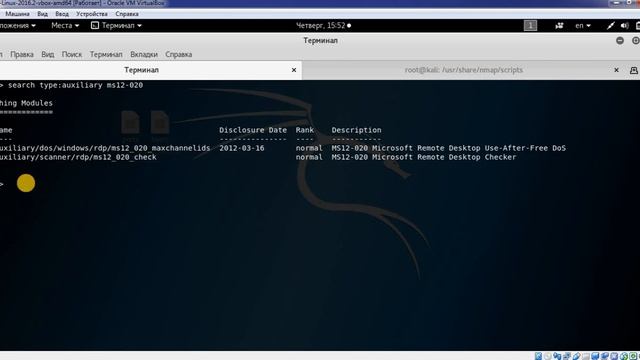Click the network connection icon in top bar
This screenshot has height=360, width=640.
point(611,26)
